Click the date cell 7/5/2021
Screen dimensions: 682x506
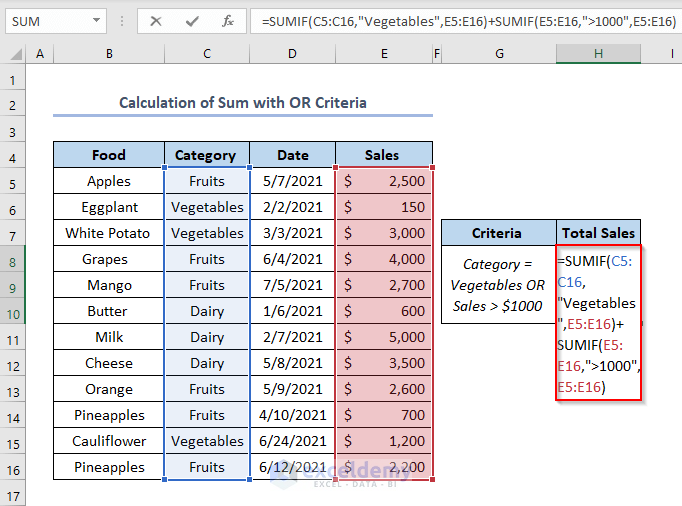293,285
